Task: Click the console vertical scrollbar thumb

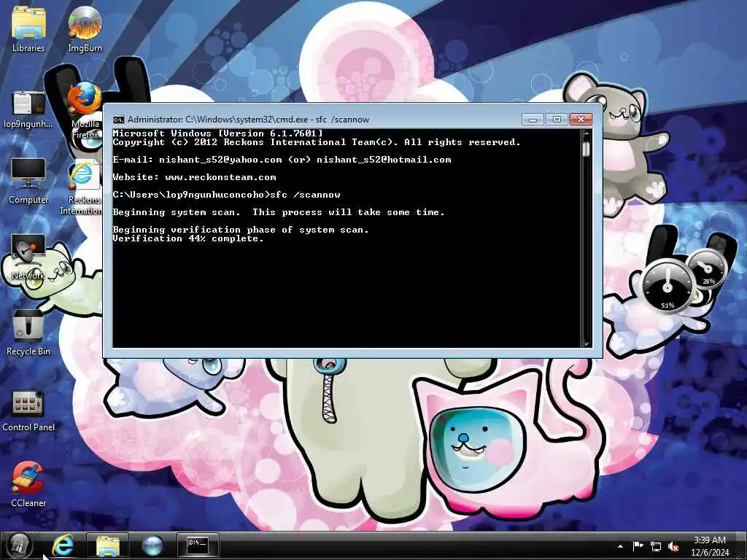Action: 586,149
